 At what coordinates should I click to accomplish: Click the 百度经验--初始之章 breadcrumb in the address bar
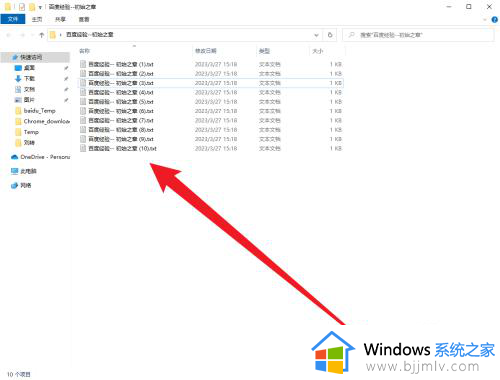pos(89,34)
